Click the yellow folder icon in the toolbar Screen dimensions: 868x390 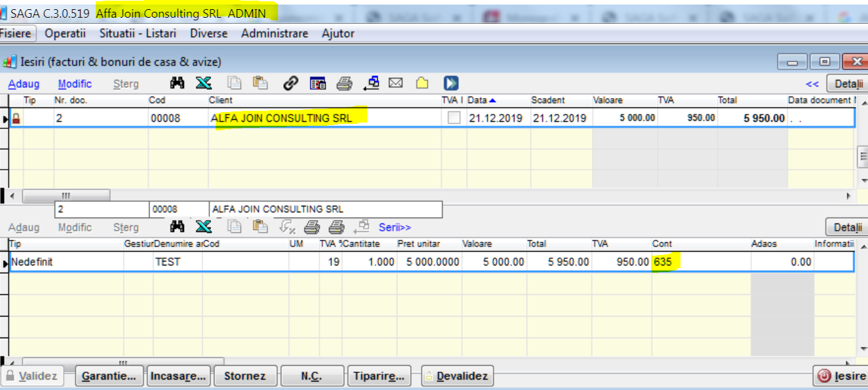tap(422, 83)
